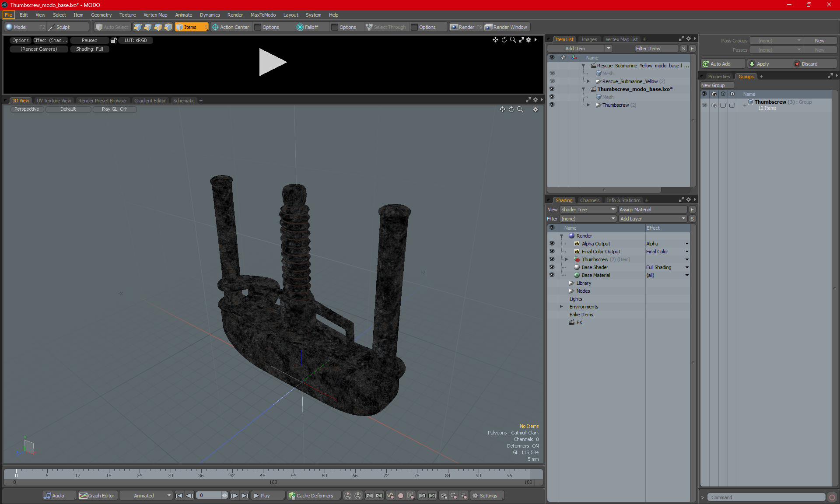Viewport: 840px width, 504px height.
Task: Click the Items selection filter icon
Action: pyautogui.click(x=191, y=26)
